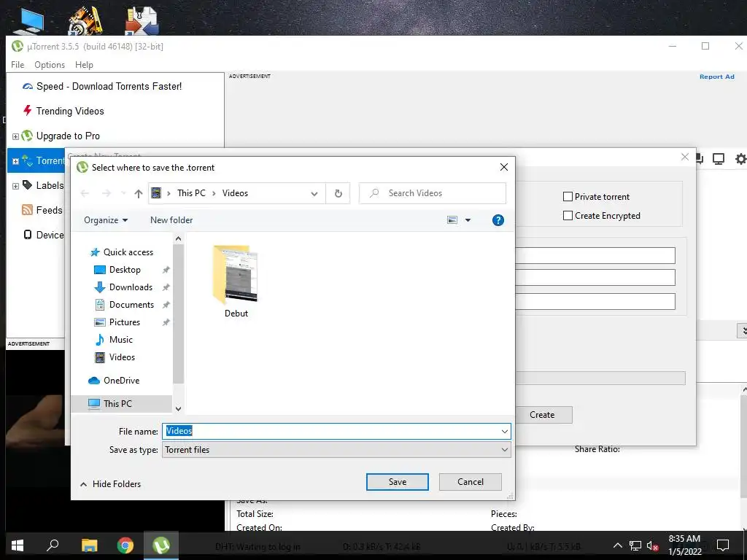Cancel the save dialog

pos(471,482)
